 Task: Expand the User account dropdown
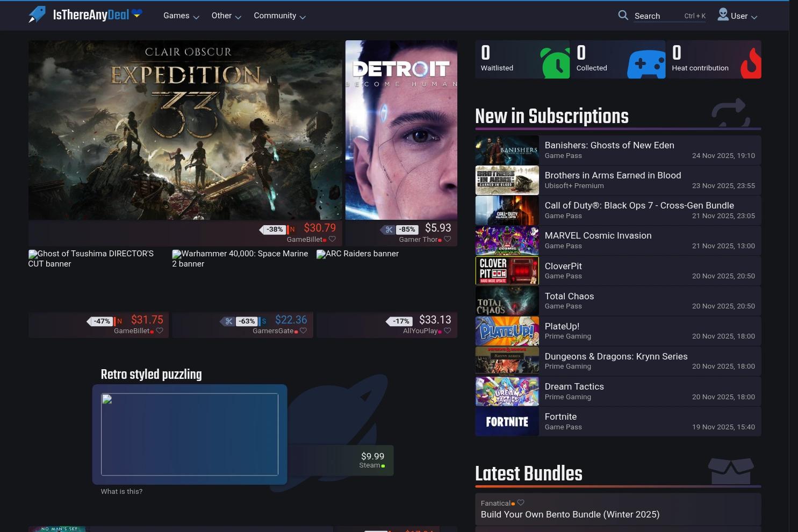point(737,16)
